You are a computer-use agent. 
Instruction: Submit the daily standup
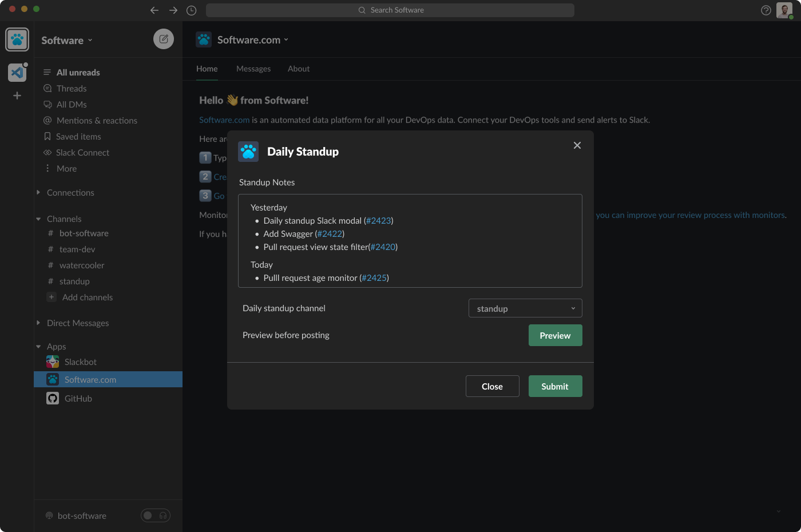coord(556,386)
